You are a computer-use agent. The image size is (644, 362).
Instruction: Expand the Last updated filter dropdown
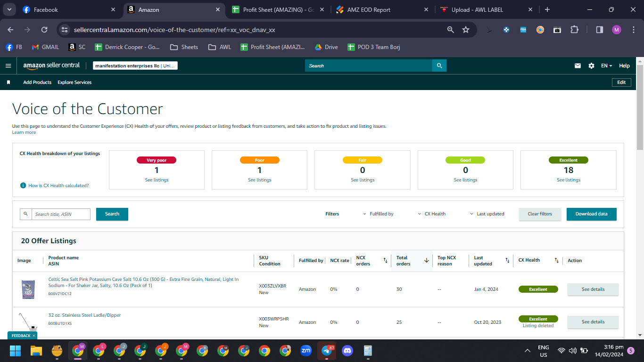click(487, 214)
